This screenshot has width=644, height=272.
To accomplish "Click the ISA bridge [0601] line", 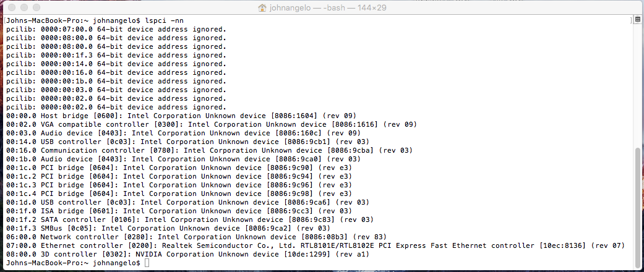I will pos(179,211).
